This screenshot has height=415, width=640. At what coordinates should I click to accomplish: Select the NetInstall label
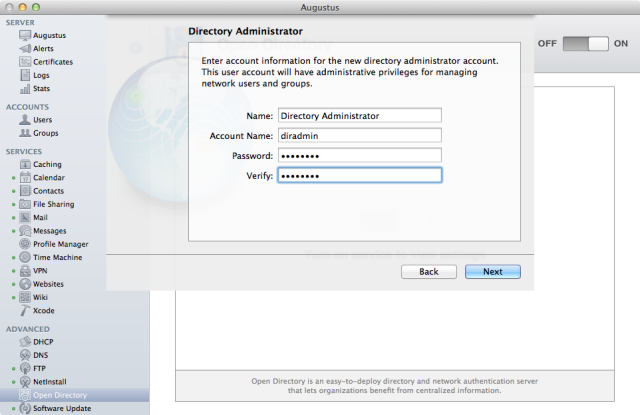50,382
